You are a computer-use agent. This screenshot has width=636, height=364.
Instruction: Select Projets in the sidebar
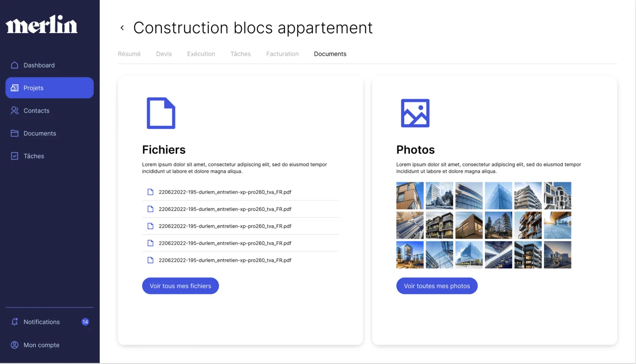point(49,88)
